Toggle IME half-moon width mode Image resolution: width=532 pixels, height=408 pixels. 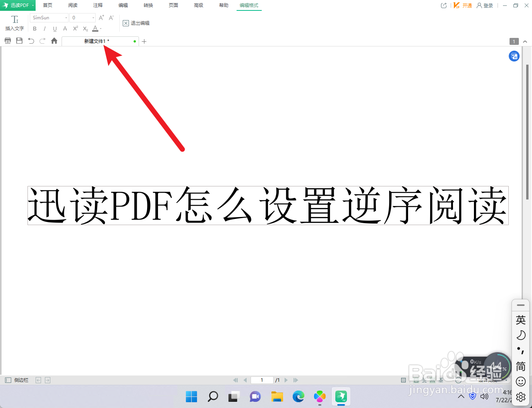(521, 335)
